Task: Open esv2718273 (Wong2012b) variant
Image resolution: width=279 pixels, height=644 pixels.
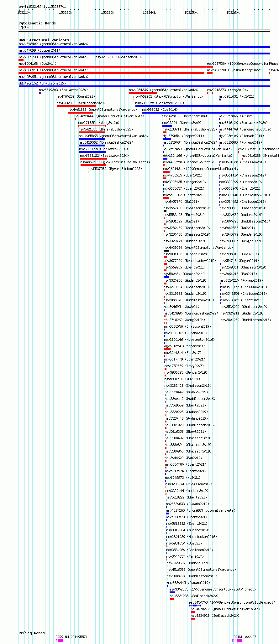Action: click(x=228, y=90)
